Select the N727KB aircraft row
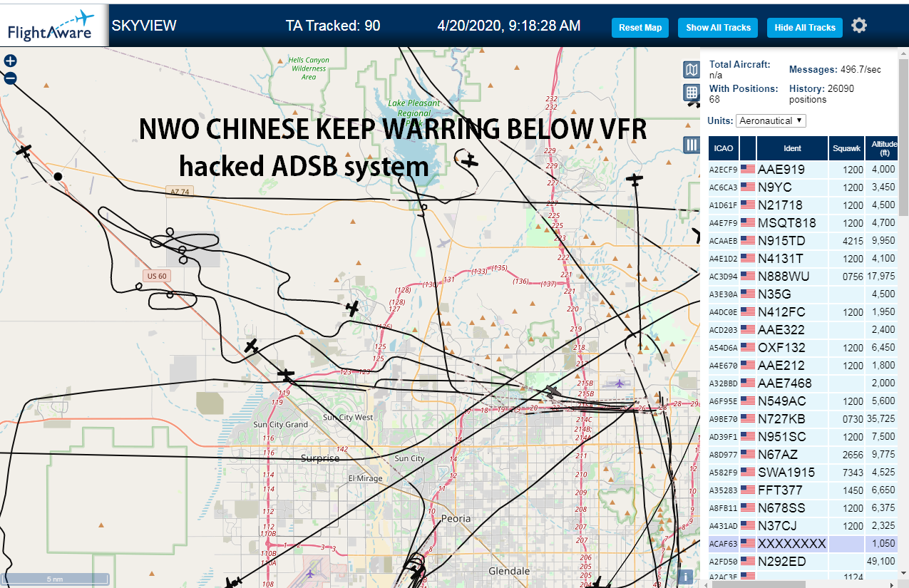909x588 pixels. [803, 419]
